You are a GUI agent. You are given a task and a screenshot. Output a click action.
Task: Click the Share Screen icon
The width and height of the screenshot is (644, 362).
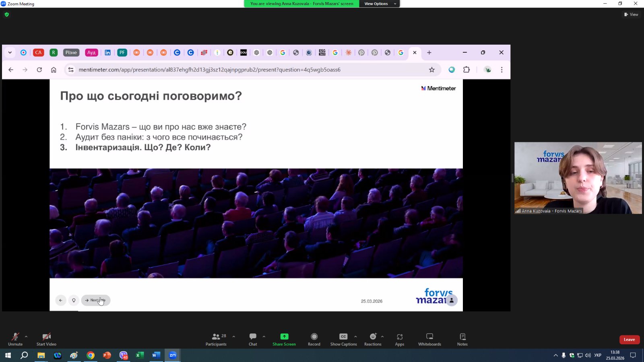(x=284, y=337)
